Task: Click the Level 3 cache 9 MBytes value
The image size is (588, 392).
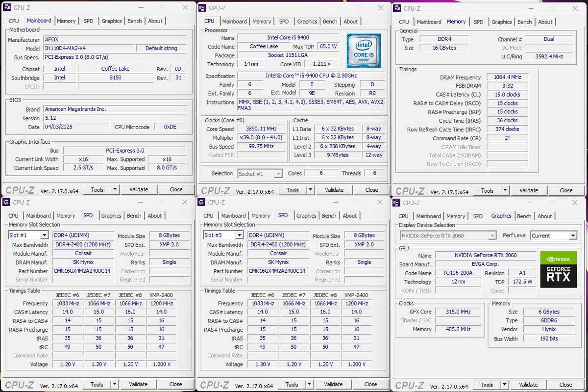Action: [x=338, y=155]
